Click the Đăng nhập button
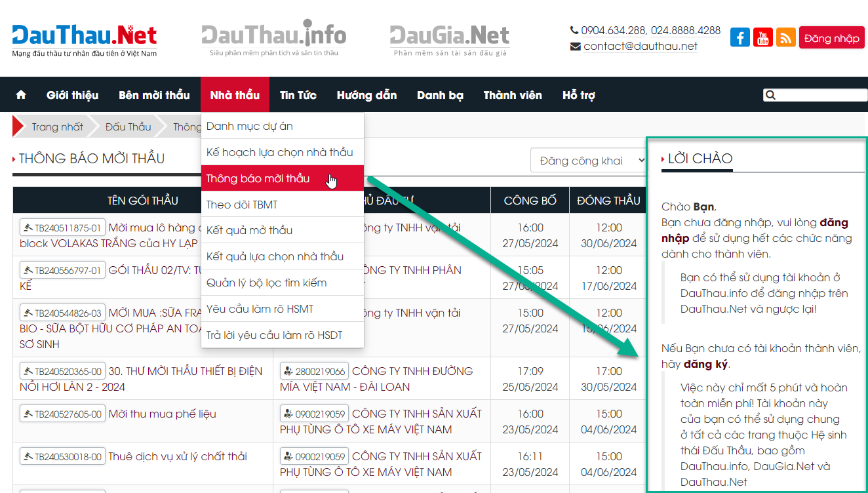 [x=832, y=38]
